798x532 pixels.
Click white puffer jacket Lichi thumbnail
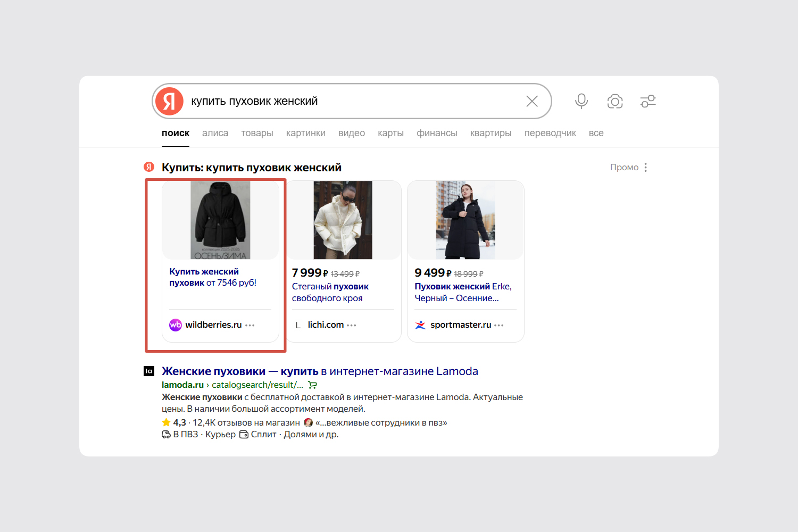click(343, 220)
